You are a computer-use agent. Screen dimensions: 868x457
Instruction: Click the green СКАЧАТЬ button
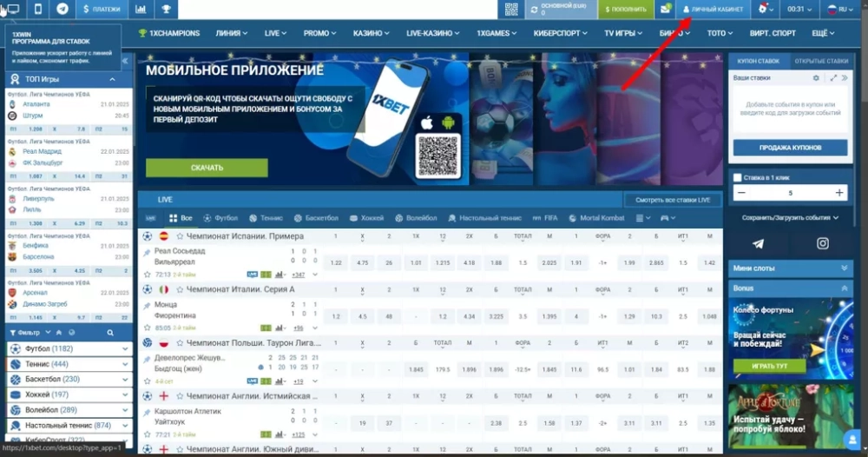(207, 168)
